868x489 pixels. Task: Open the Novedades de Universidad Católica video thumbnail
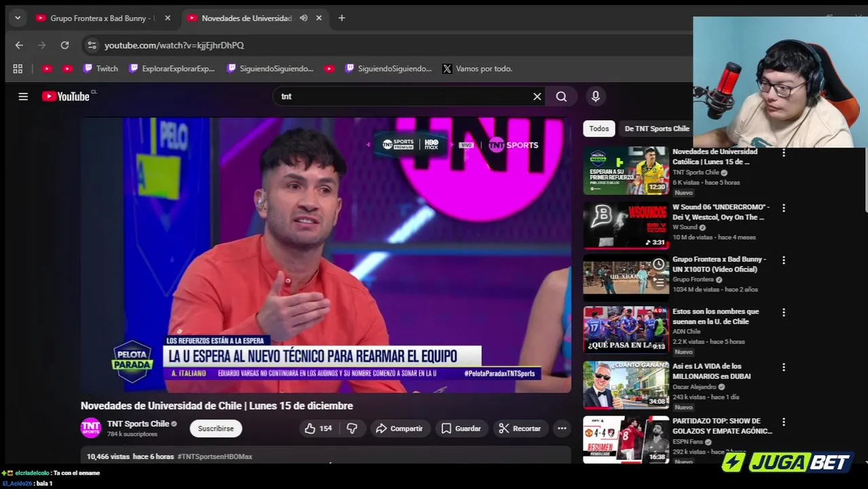pyautogui.click(x=626, y=171)
